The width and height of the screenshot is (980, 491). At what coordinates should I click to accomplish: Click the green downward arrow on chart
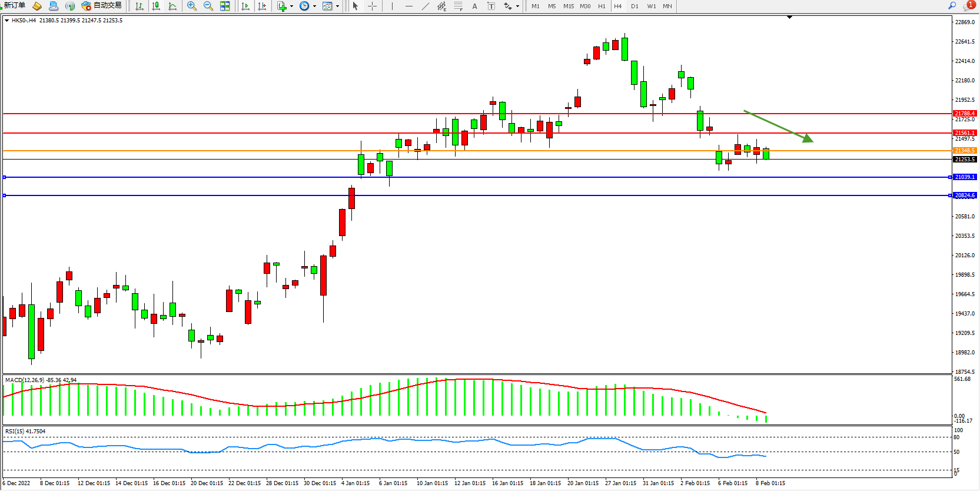pyautogui.click(x=778, y=126)
